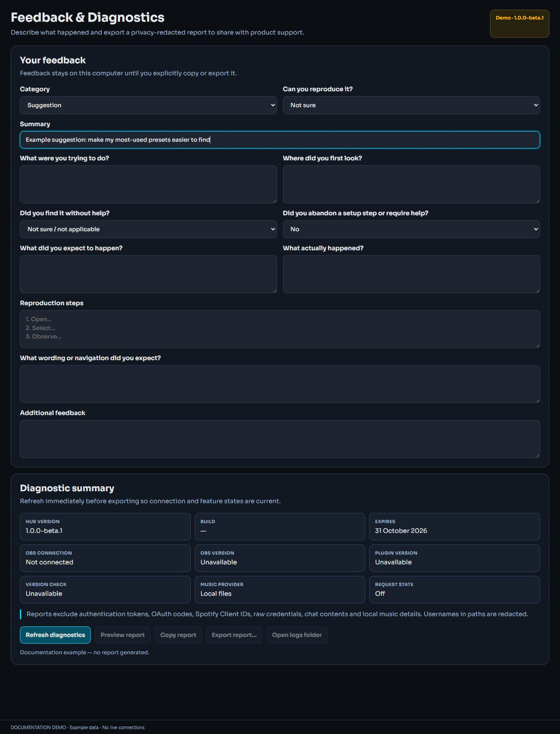The width and height of the screenshot is (560, 734).
Task: Focus the Additional feedback textarea
Action: tap(280, 439)
